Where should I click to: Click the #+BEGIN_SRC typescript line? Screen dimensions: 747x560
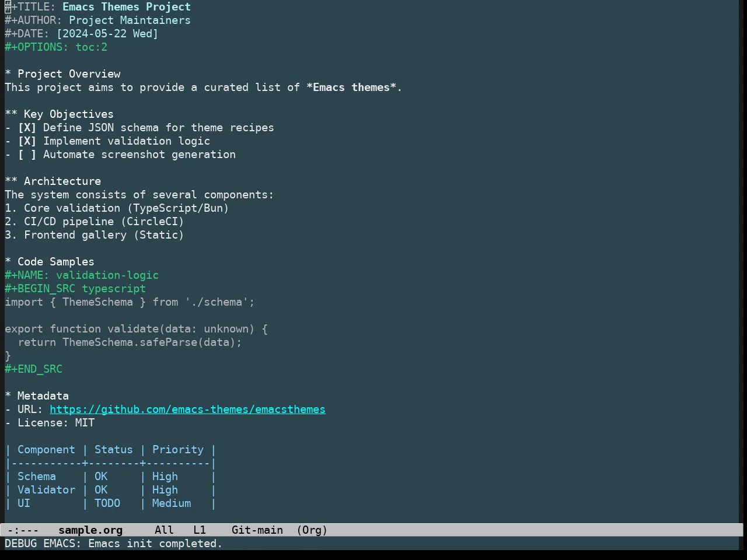coord(75,289)
